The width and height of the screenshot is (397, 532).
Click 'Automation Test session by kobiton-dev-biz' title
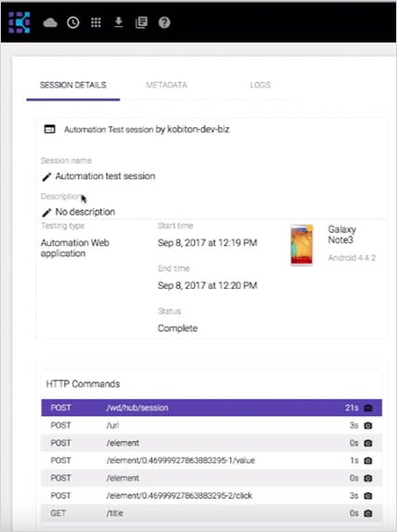coord(147,130)
